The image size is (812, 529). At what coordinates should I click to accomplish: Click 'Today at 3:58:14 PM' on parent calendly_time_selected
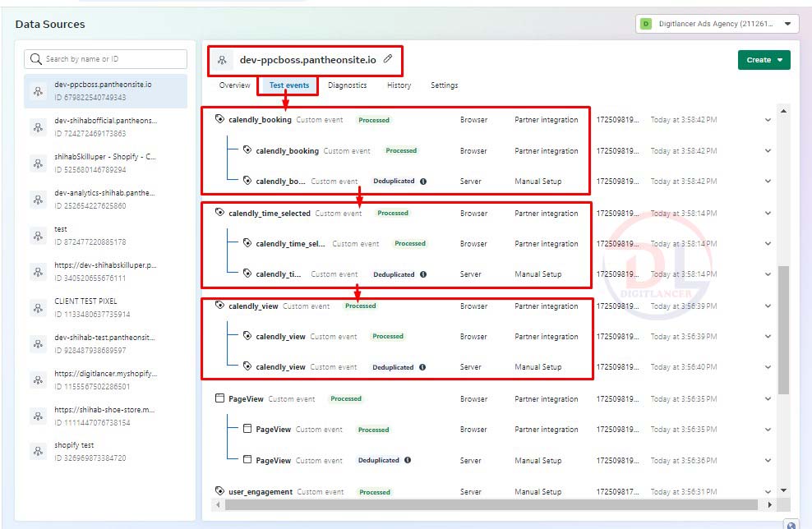click(684, 213)
